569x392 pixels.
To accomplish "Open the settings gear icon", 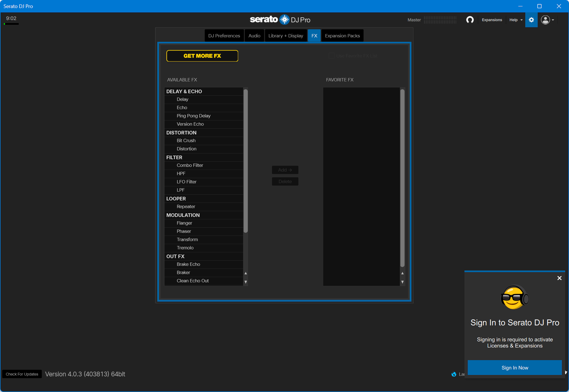I will pyautogui.click(x=531, y=20).
